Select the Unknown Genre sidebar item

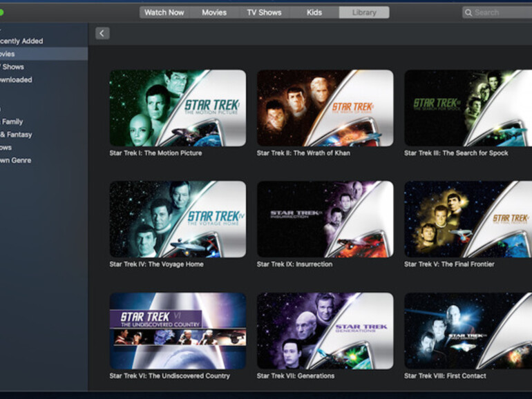(44, 160)
